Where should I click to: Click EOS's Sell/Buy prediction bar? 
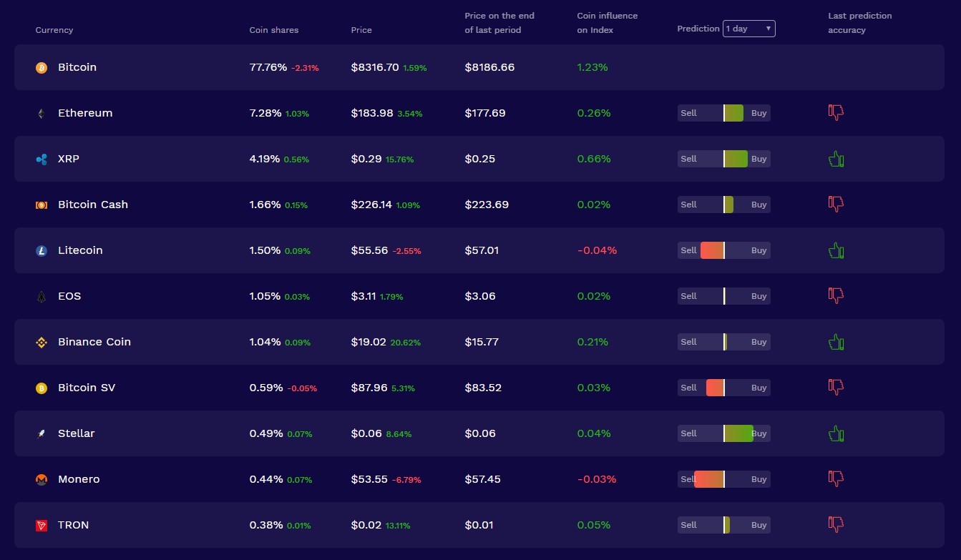[x=724, y=296]
